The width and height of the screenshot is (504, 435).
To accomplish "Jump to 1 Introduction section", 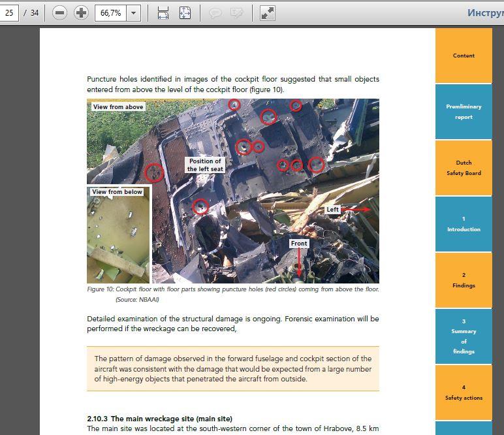I will coord(464,224).
